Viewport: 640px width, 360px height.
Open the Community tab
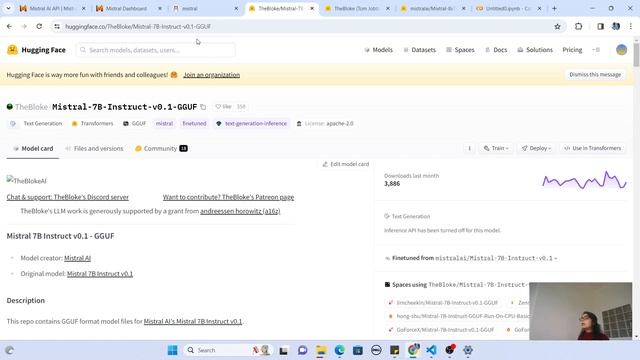tap(161, 149)
